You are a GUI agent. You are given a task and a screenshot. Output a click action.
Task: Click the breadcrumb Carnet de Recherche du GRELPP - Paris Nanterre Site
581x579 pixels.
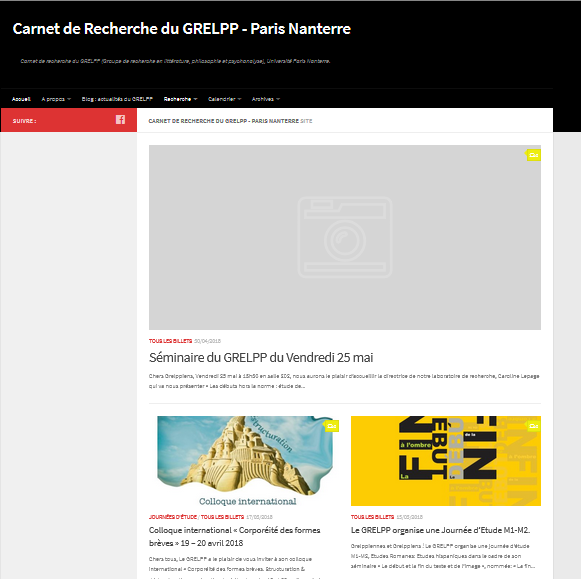230,121
